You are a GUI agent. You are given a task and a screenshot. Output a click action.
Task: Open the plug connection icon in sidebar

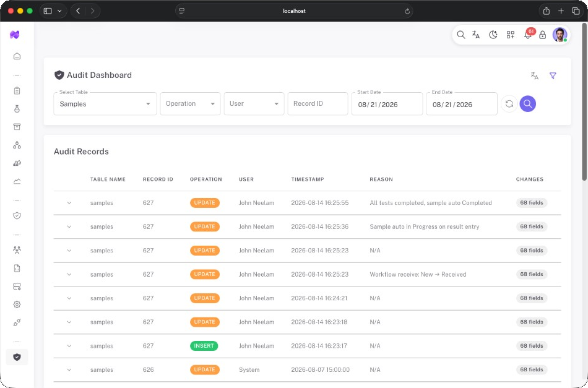17,322
